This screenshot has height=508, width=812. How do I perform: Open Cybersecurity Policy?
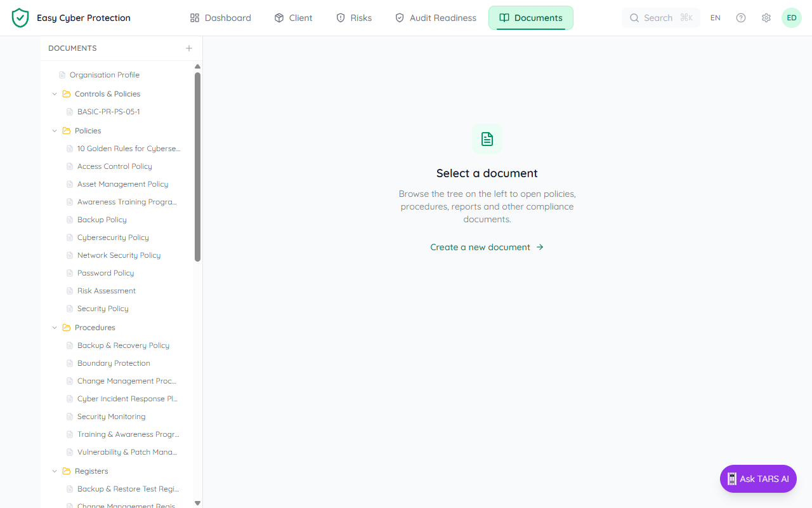tap(113, 237)
